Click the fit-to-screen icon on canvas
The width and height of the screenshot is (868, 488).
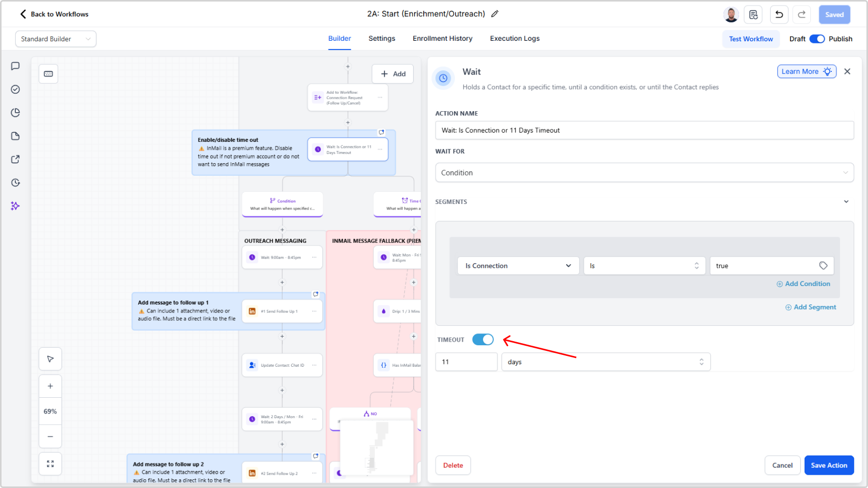[50, 464]
